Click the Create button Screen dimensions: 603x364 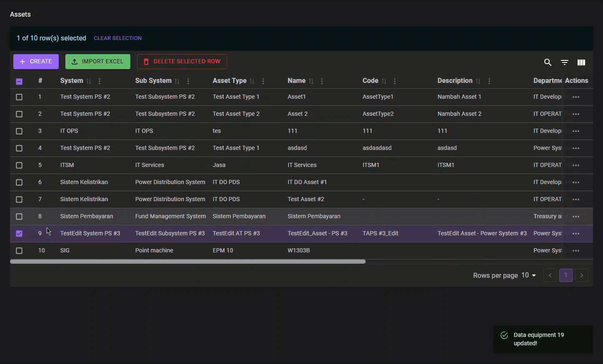coord(36,62)
